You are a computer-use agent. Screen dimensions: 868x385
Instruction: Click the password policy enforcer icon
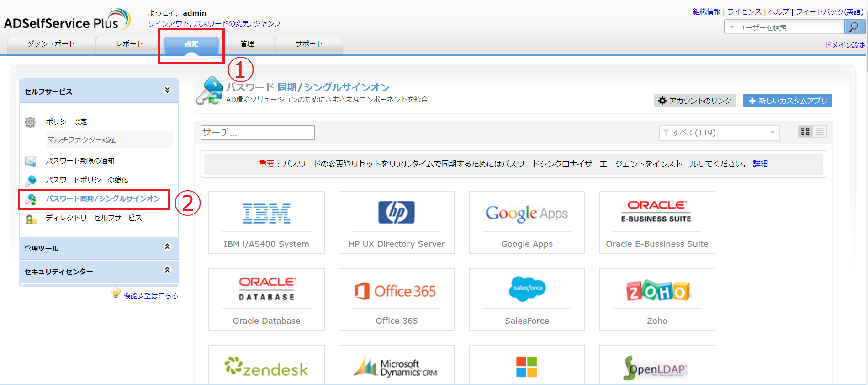point(31,180)
